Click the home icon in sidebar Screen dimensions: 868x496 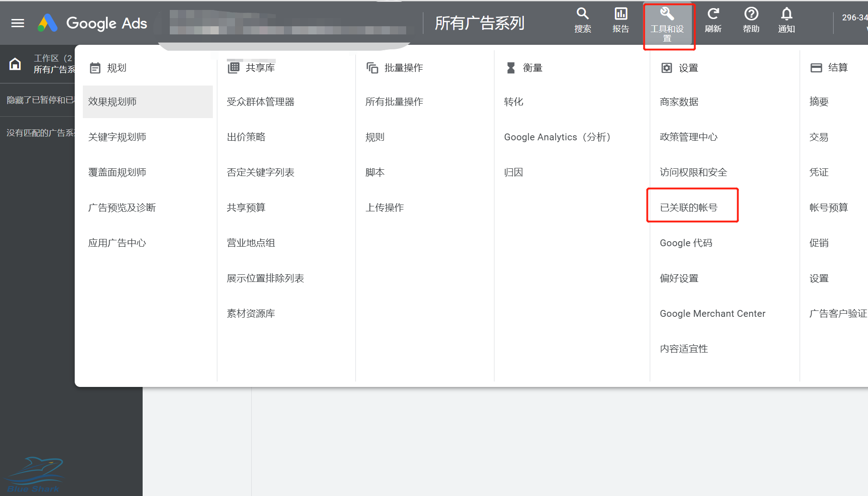(x=15, y=64)
